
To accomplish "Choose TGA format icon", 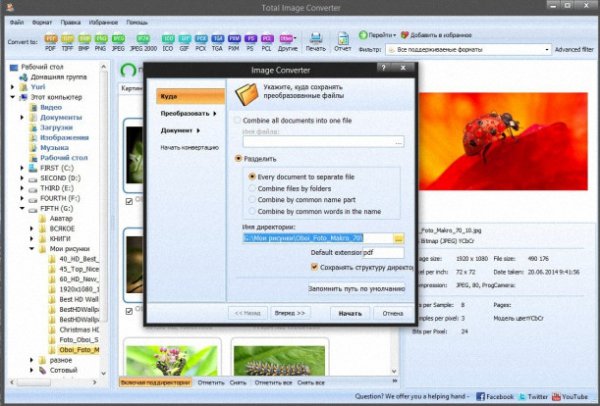I will pos(217,42).
